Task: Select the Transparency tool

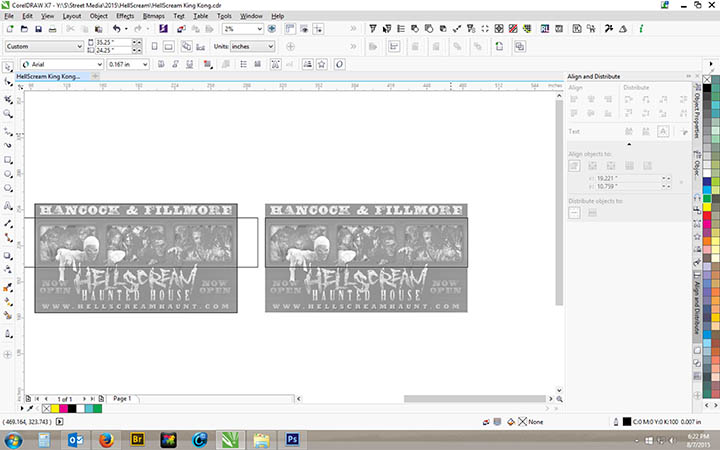Action: (x=8, y=270)
